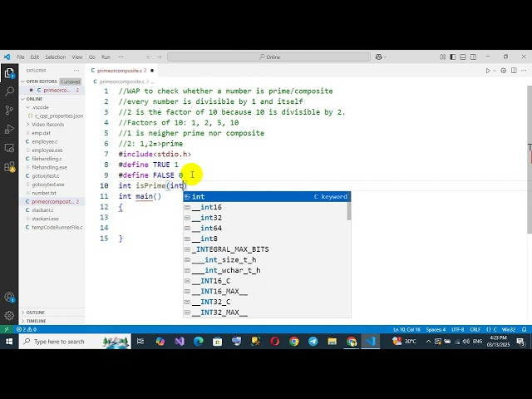This screenshot has height=399, width=532.
Task: Open the Explorer view in activity bar
Action: 9,73
